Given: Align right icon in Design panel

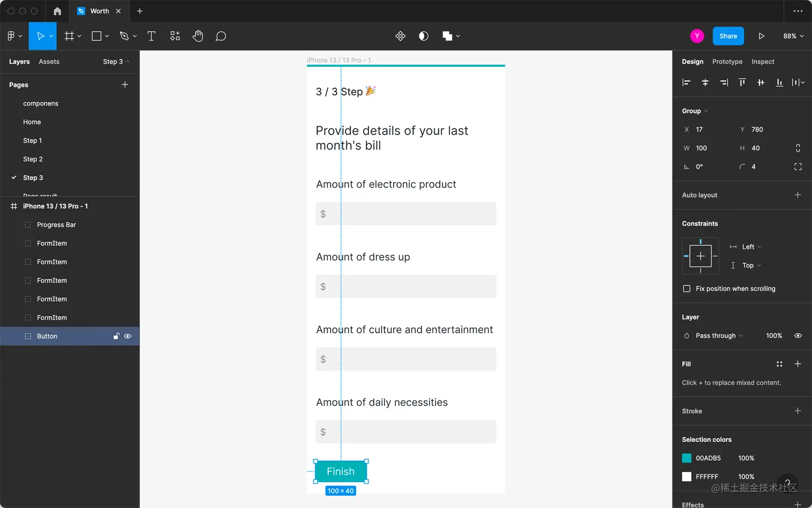Looking at the screenshot, I should (x=724, y=82).
